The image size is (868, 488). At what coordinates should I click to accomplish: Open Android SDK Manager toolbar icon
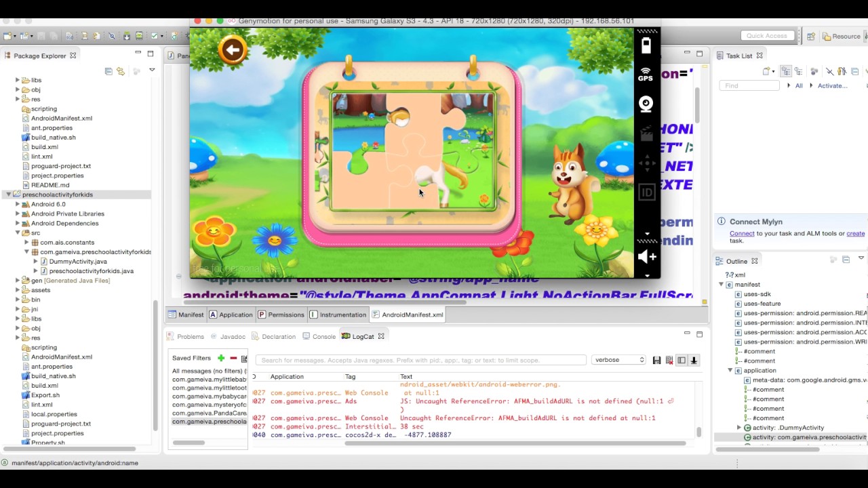click(x=127, y=36)
